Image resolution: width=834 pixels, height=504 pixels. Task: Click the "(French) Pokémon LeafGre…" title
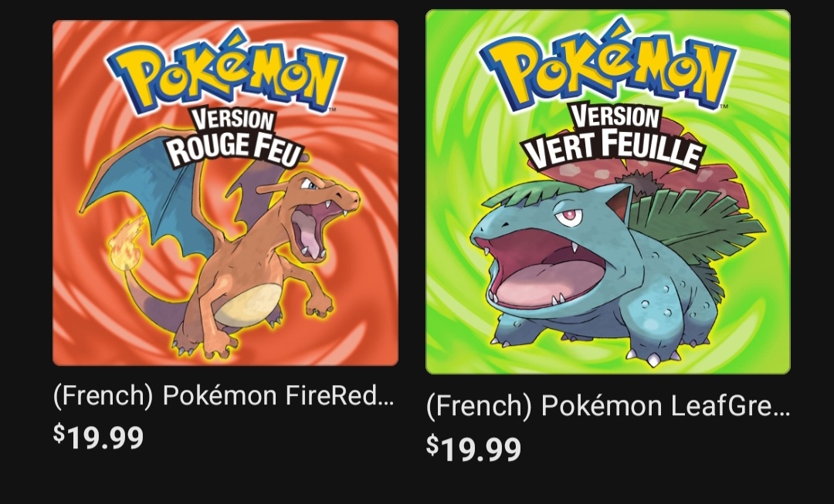608,406
